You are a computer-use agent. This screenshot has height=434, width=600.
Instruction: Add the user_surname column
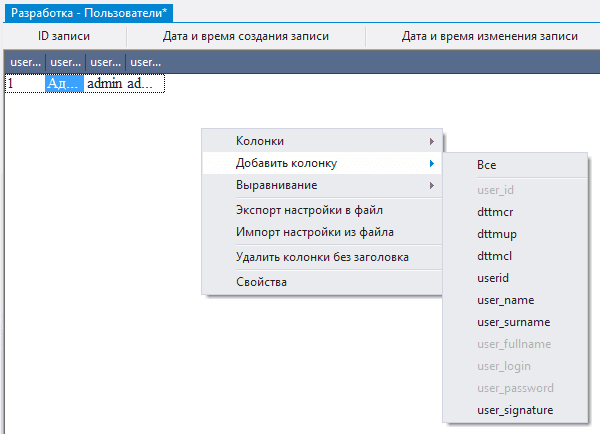(515, 322)
